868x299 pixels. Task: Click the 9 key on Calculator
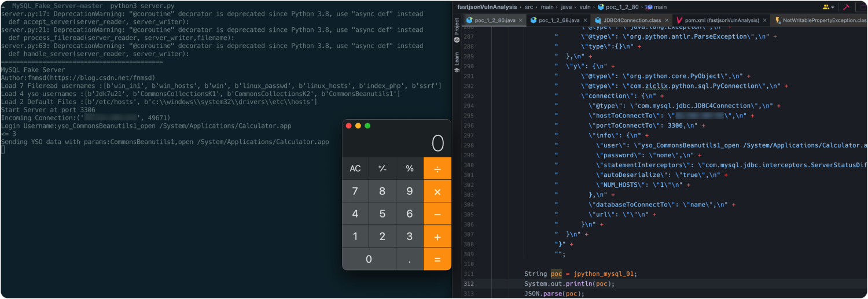tap(410, 191)
